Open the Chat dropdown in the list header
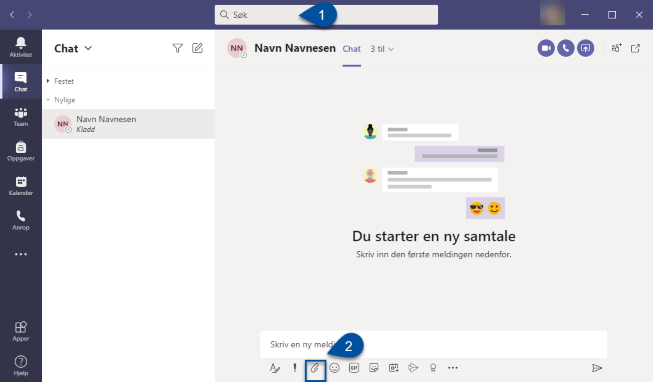The width and height of the screenshot is (653, 382). pyautogui.click(x=73, y=48)
